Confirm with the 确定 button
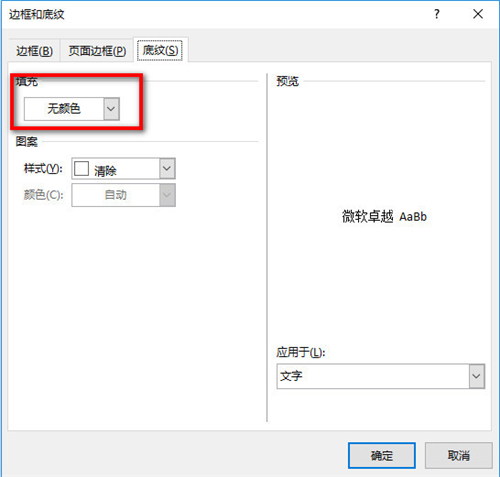 [x=382, y=455]
